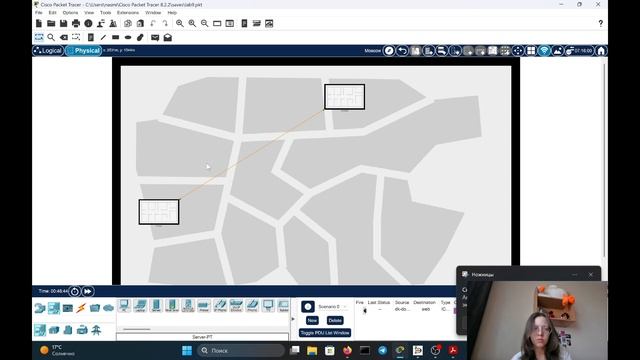This screenshot has width=640, height=360.
Task: Choose the Inspect magnifier tool
Action: coord(51,38)
